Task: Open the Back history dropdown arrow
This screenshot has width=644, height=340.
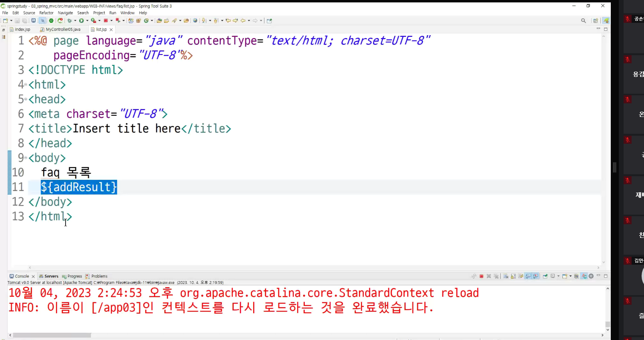Action: pyautogui.click(x=249, y=20)
